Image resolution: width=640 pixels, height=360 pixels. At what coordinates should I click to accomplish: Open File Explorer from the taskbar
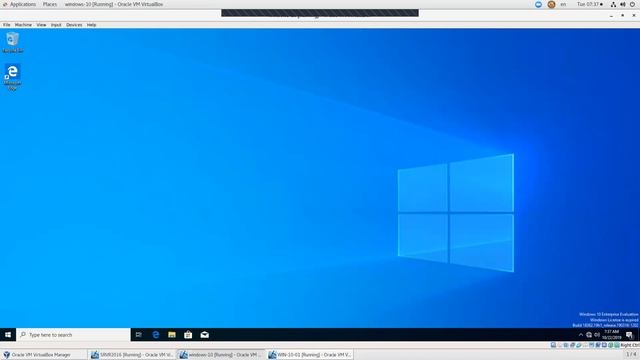click(172, 335)
